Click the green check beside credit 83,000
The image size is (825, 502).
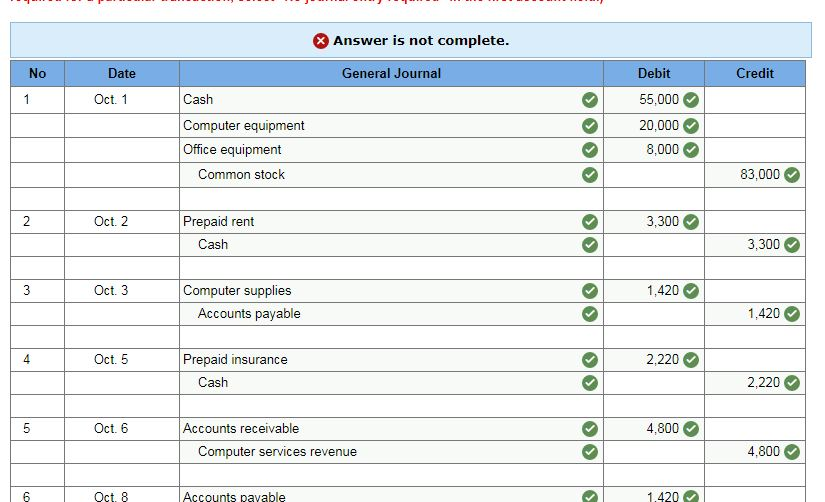[792, 175]
